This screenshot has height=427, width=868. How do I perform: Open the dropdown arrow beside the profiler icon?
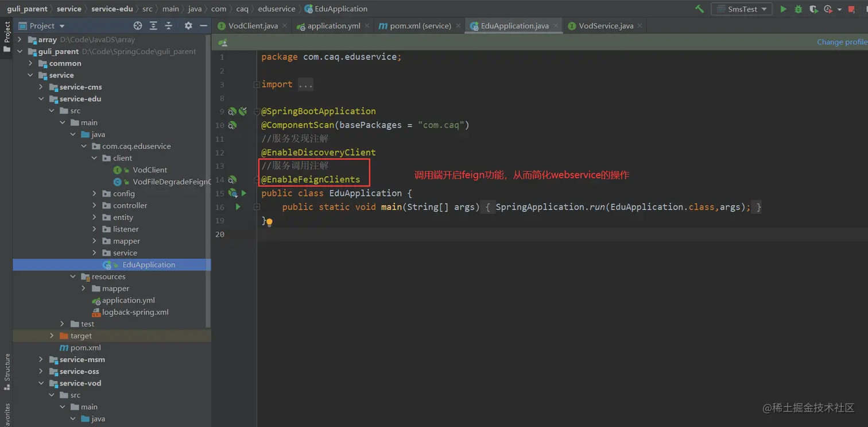(x=839, y=10)
